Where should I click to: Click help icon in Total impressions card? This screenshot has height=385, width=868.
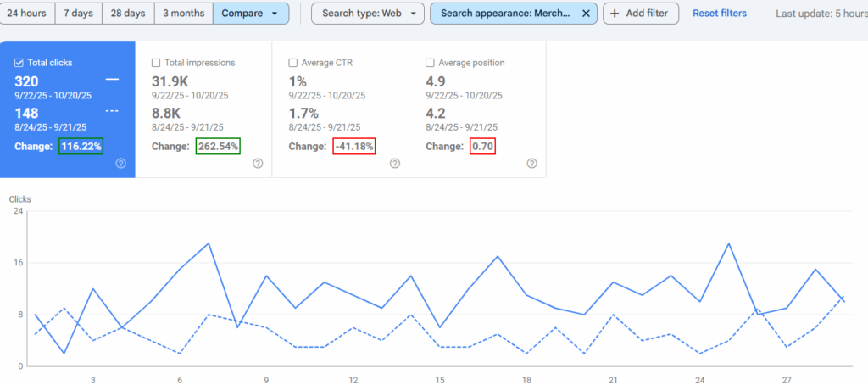pos(258,164)
